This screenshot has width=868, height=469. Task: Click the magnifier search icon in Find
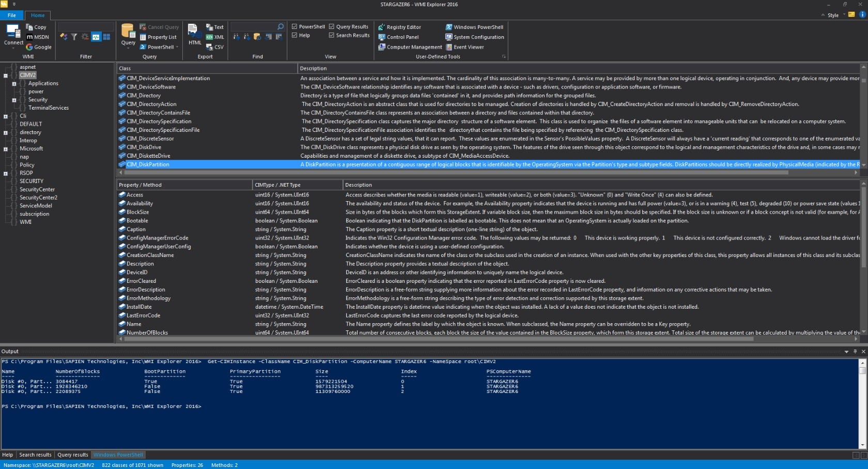point(281,26)
